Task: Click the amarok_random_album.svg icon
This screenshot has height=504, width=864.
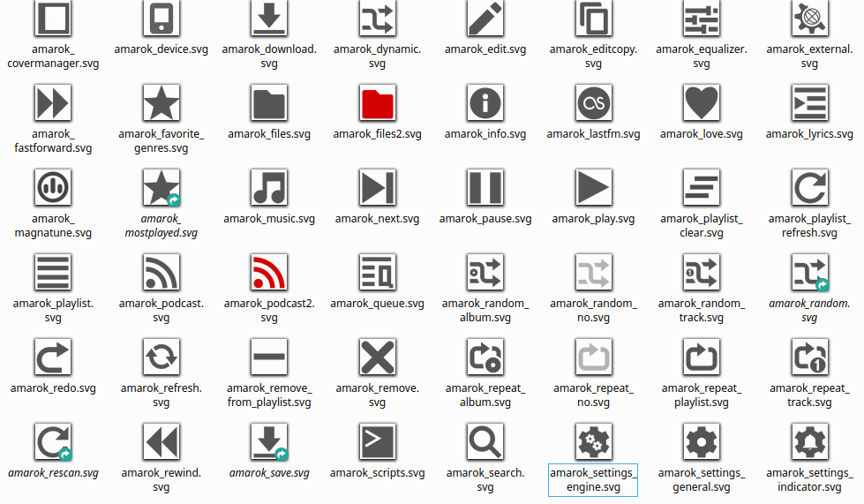Action: pyautogui.click(x=485, y=273)
